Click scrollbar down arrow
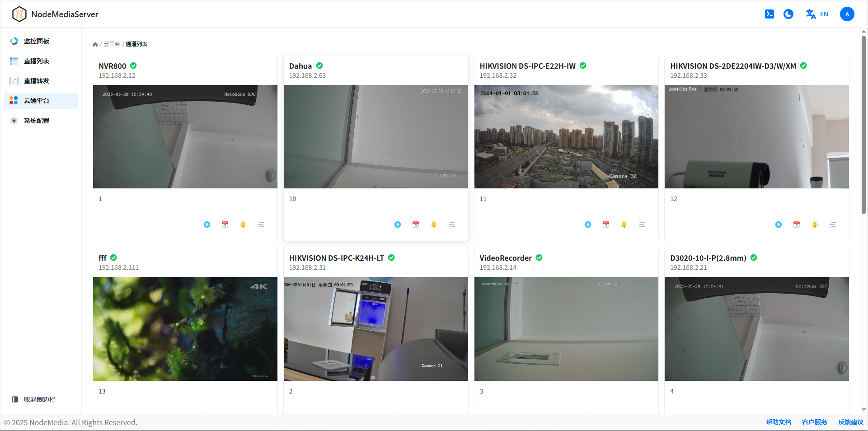The width and height of the screenshot is (868, 431). [x=863, y=410]
